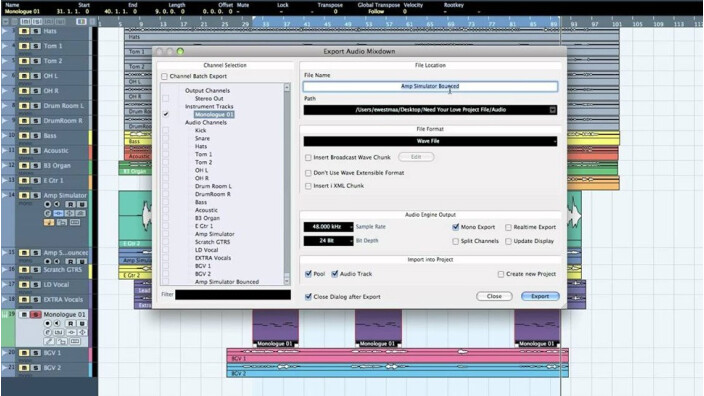This screenshot has width=704, height=396.
Task: Open Monologue 01 edit instrument button
Action: [x=58, y=332]
